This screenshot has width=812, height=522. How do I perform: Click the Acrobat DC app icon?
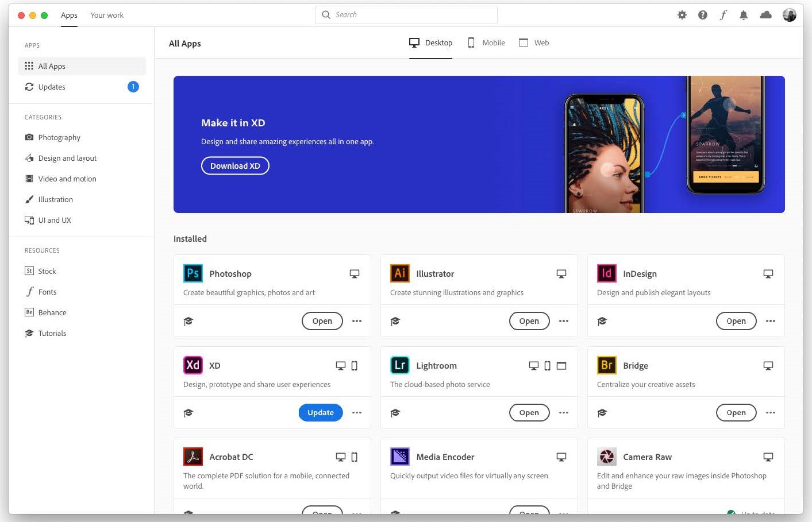click(x=193, y=457)
